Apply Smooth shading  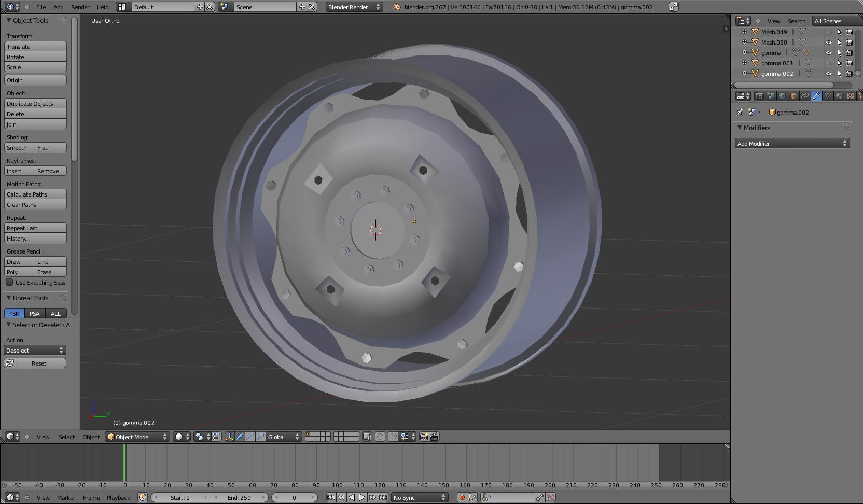pyautogui.click(x=20, y=147)
